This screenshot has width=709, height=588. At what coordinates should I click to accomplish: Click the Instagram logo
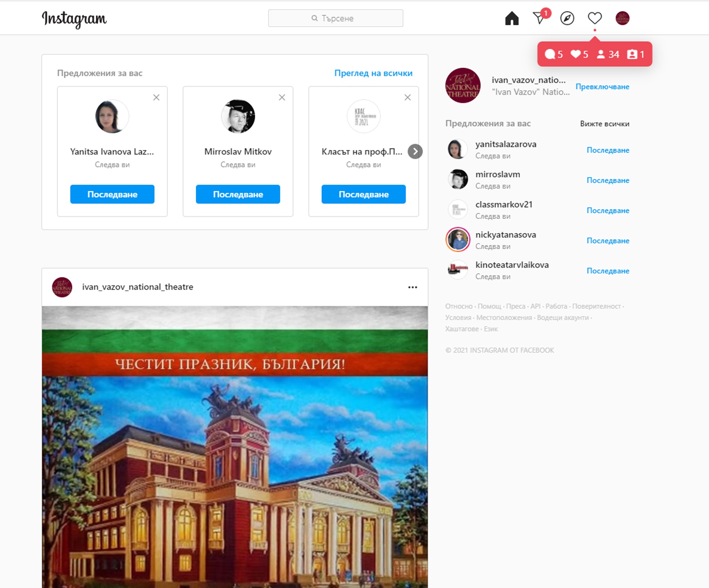pos(74,19)
